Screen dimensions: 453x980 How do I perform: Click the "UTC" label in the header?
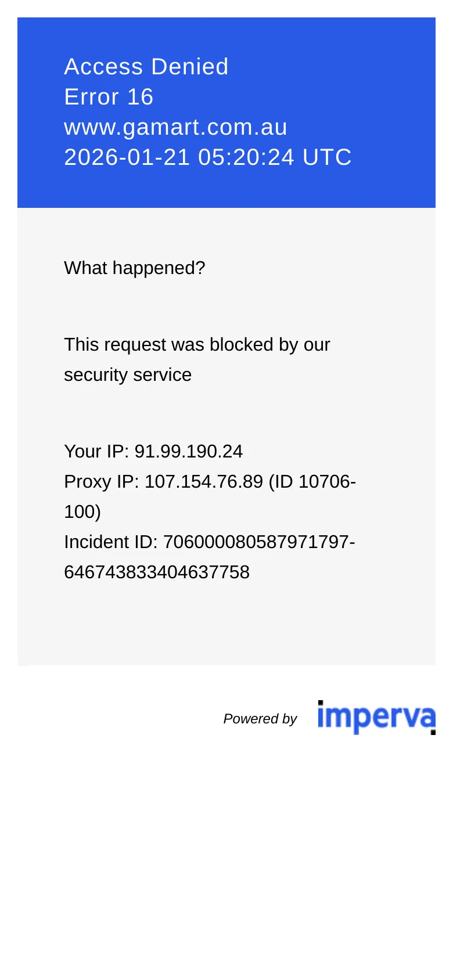[x=327, y=157]
